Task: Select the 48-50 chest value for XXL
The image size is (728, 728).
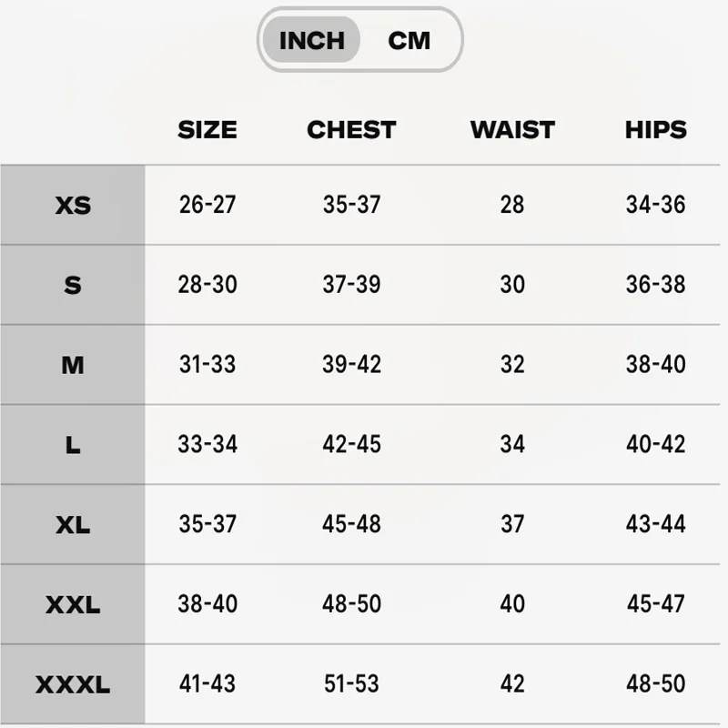Action: click(351, 604)
